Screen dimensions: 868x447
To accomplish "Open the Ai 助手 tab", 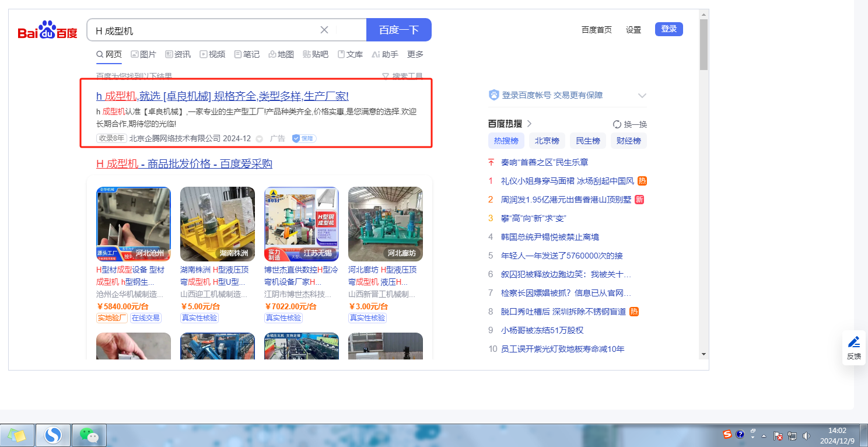I will coord(385,54).
